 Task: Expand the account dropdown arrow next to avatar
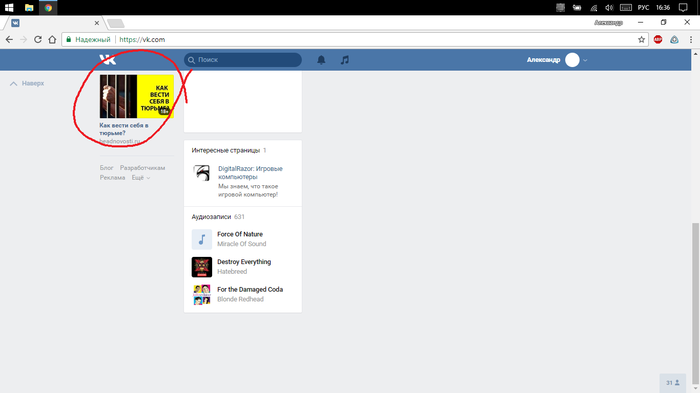[585, 60]
